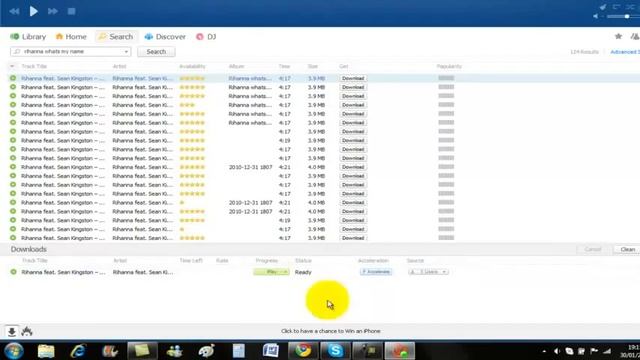Click the Cancel button in Downloads panel

[x=593, y=249]
